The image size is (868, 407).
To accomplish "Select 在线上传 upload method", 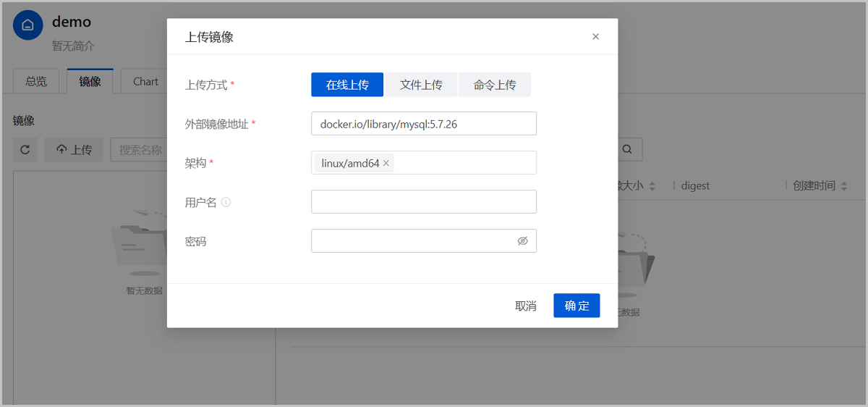I will [347, 85].
